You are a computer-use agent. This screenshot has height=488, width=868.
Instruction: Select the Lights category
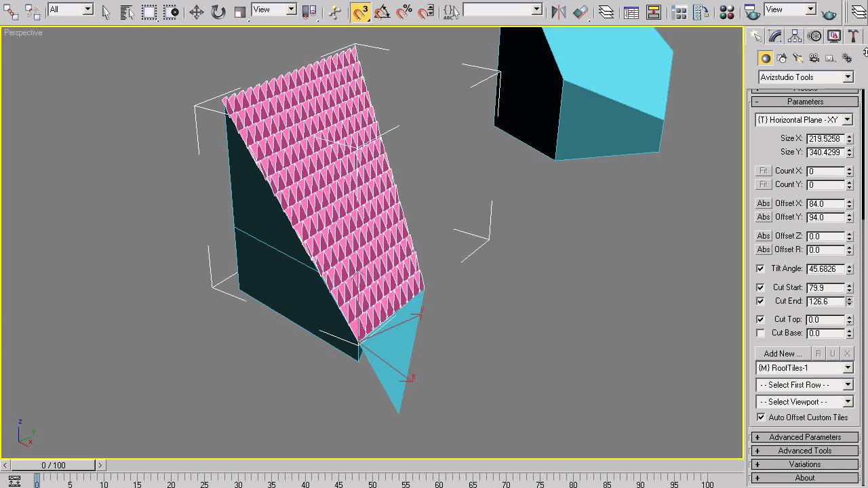coord(798,58)
